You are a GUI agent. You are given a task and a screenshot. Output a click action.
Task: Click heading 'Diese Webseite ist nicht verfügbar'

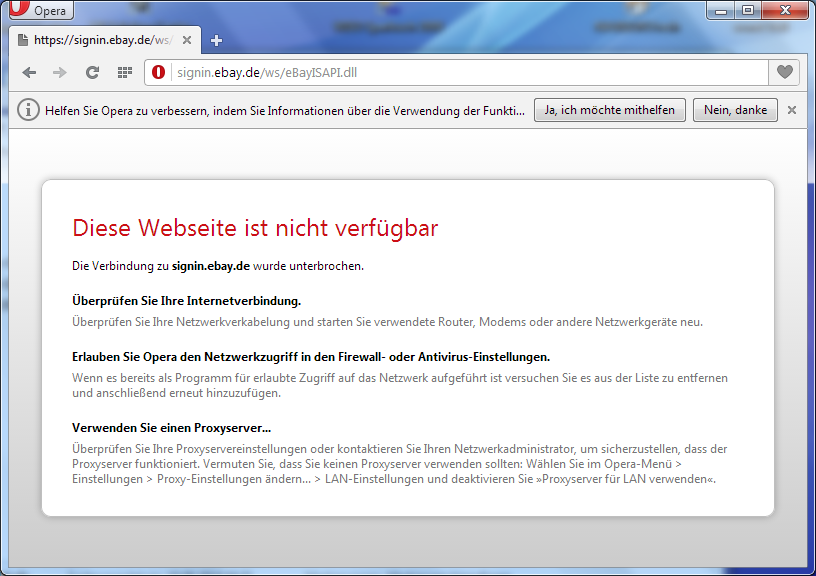point(255,228)
